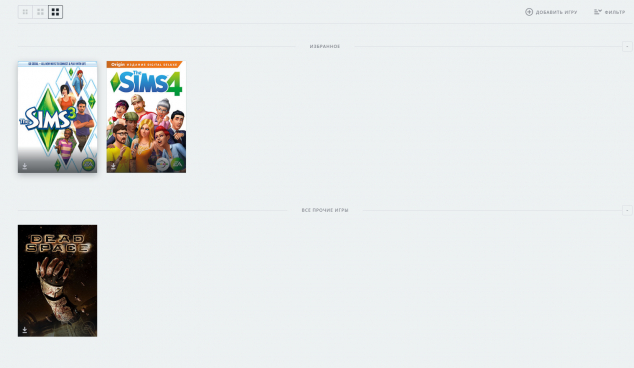Open The Sims 4 game tile

[146, 117]
